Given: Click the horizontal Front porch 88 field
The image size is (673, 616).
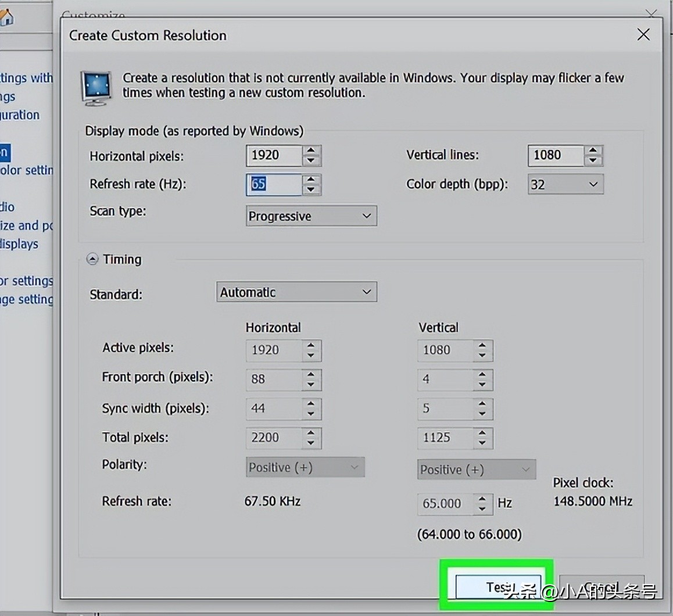Looking at the screenshot, I should [x=274, y=380].
